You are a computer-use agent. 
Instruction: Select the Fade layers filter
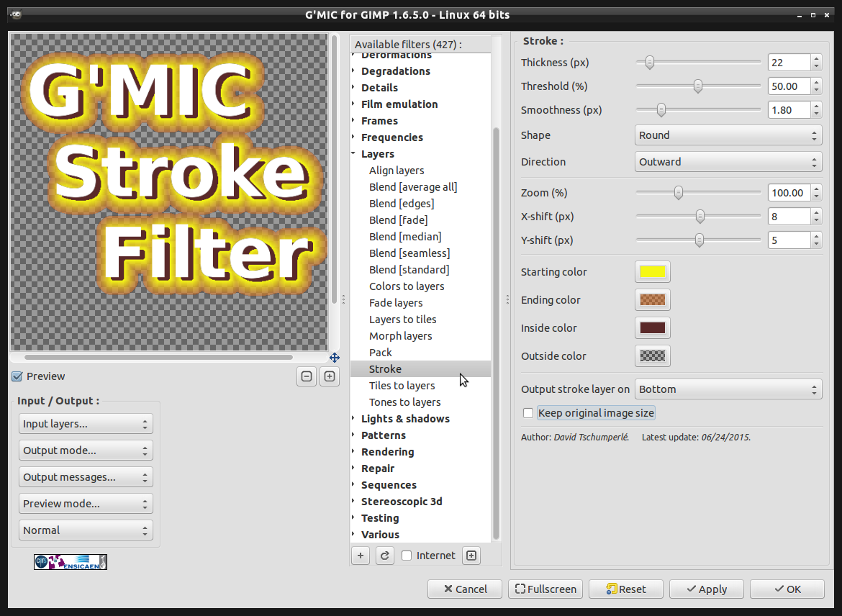[396, 303]
